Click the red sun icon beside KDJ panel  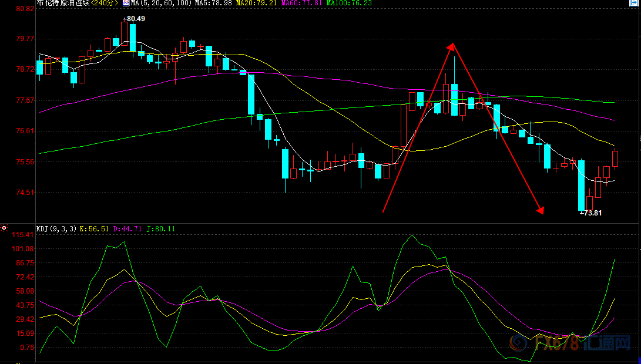click(x=4, y=228)
